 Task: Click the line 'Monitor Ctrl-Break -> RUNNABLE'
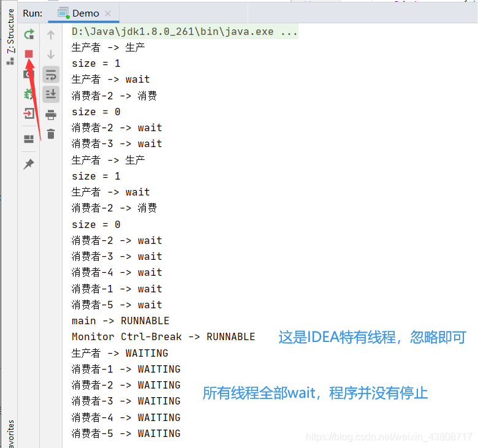click(x=164, y=336)
